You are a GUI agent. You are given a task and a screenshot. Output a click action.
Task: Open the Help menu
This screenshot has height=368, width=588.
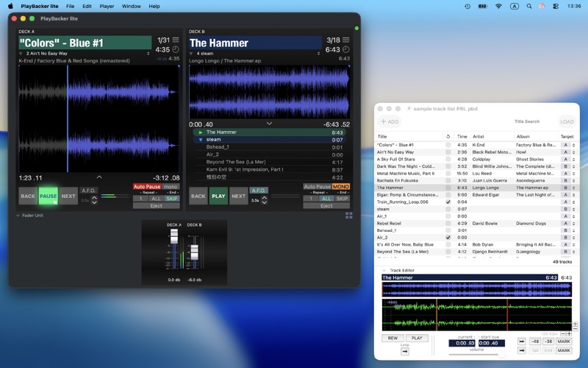[154, 7]
